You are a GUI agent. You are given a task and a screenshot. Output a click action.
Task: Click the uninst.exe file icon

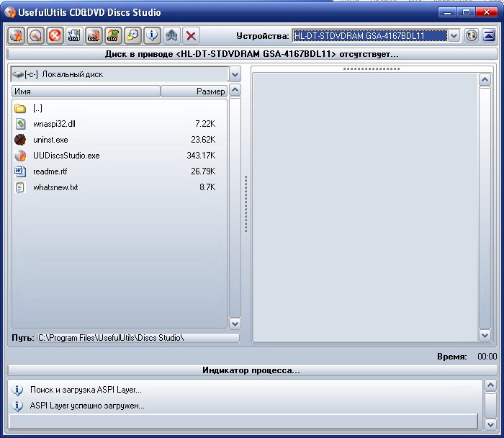coord(20,140)
